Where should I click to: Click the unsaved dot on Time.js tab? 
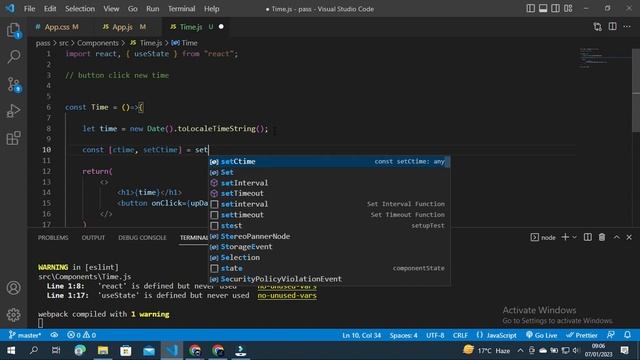221,27
